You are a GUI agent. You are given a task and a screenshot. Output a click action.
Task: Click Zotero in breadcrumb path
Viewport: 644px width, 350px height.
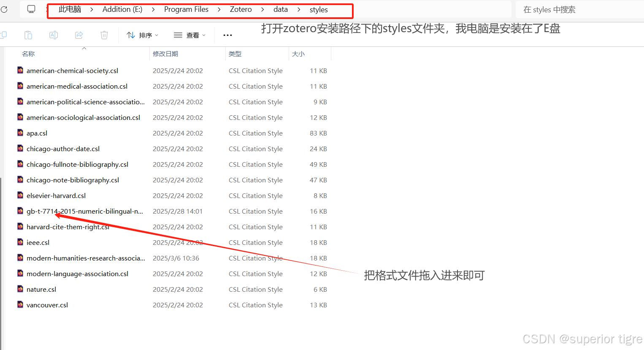click(241, 9)
